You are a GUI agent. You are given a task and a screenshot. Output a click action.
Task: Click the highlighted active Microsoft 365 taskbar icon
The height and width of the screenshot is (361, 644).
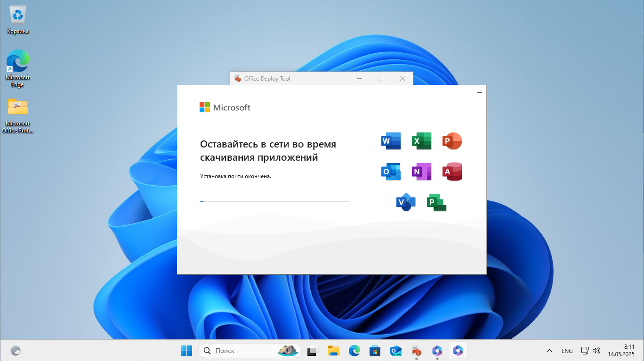coord(458,351)
